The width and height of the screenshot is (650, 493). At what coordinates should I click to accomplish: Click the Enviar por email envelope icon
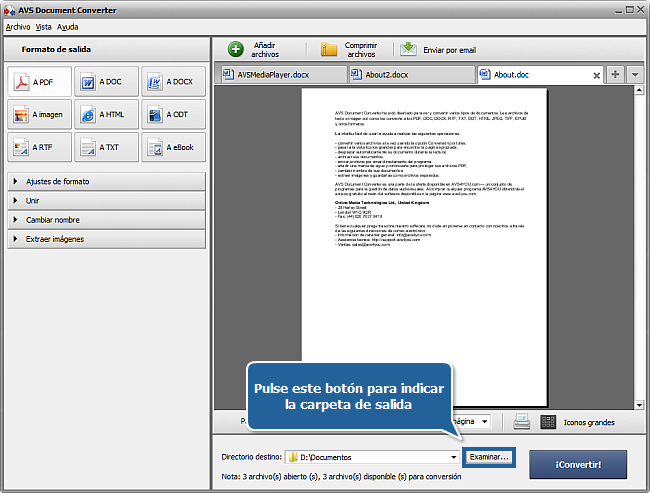[408, 49]
